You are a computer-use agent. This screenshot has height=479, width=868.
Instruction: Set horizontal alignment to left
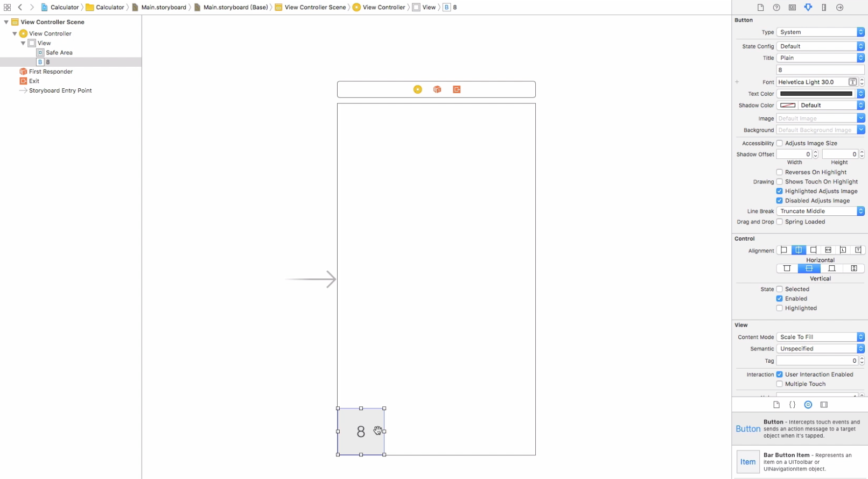pos(784,250)
